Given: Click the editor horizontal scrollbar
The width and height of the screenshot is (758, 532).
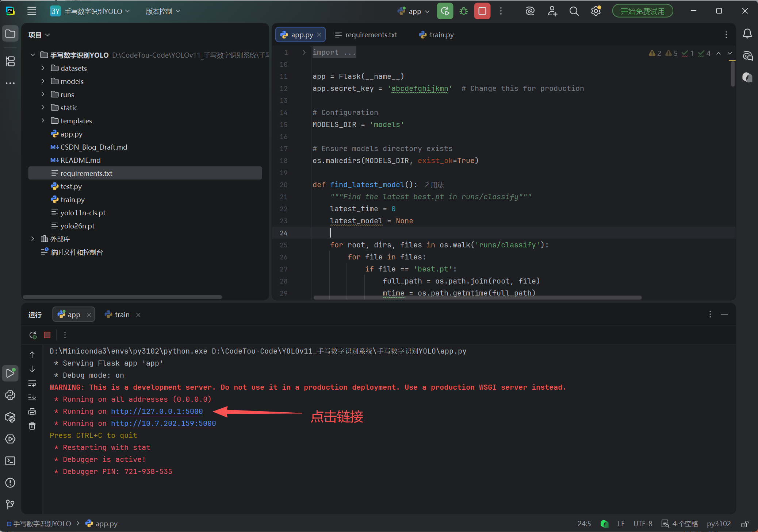Looking at the screenshot, I should click(477, 297).
